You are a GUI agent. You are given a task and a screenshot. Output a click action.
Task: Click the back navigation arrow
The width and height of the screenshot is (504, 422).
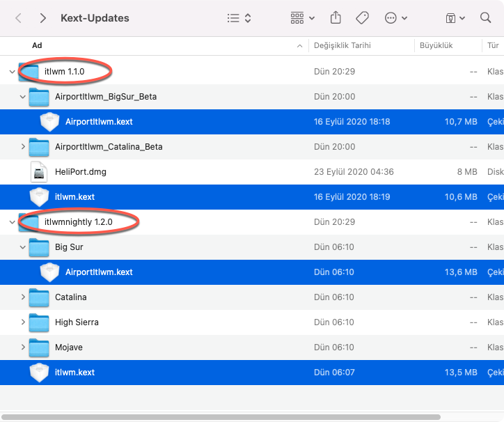(18, 18)
